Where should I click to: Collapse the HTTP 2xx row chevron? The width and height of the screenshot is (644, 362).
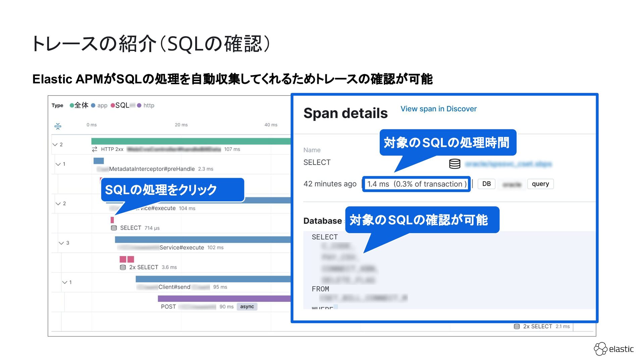(55, 144)
